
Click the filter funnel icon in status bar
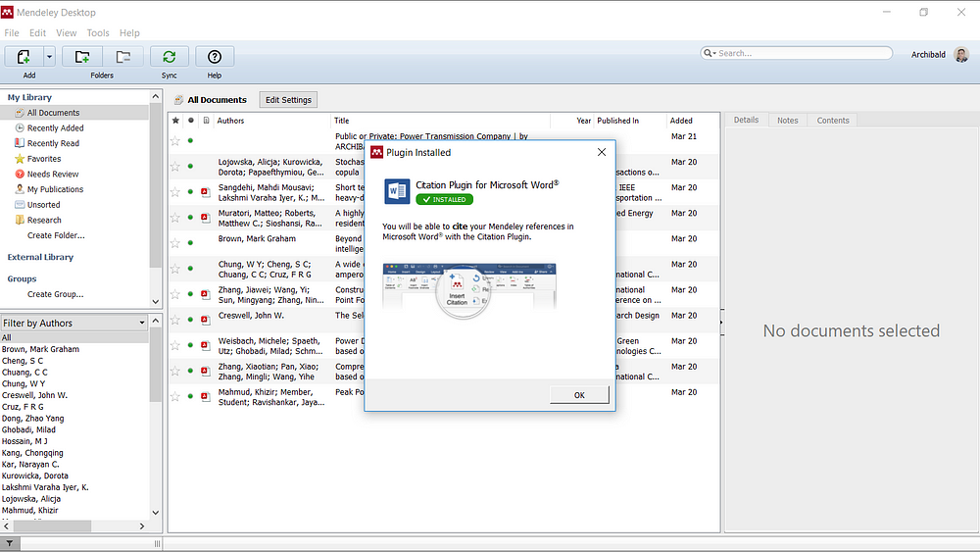tap(9, 543)
